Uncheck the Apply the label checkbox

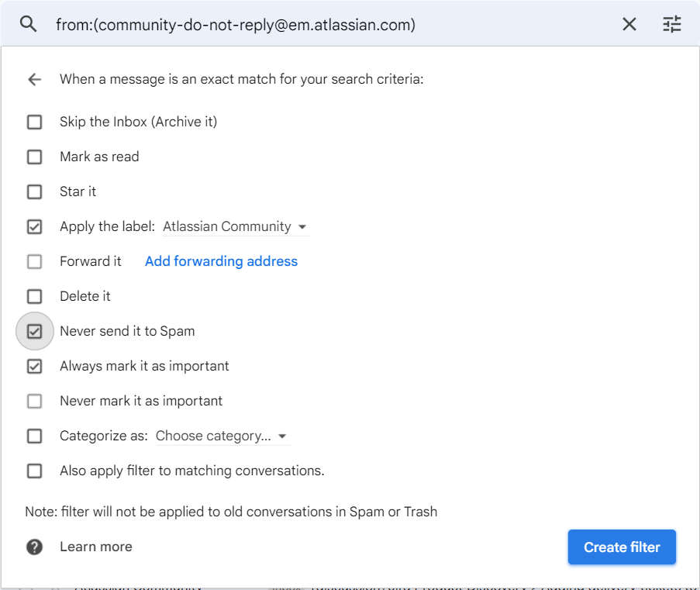pyautogui.click(x=34, y=226)
